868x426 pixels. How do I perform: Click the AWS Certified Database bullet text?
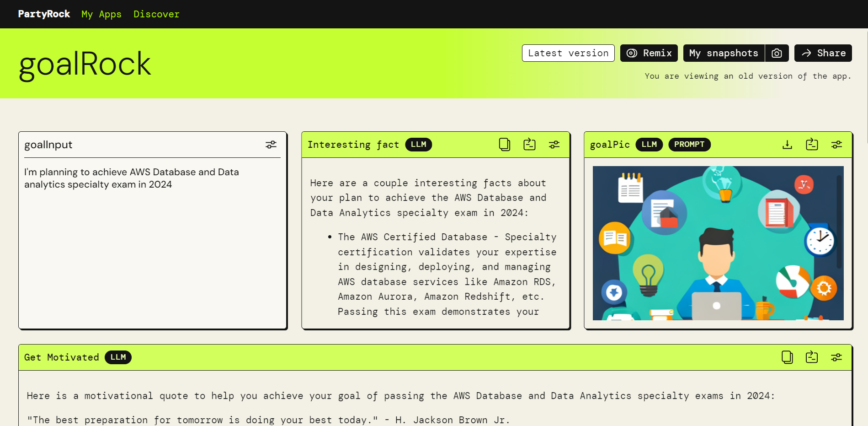click(x=447, y=274)
